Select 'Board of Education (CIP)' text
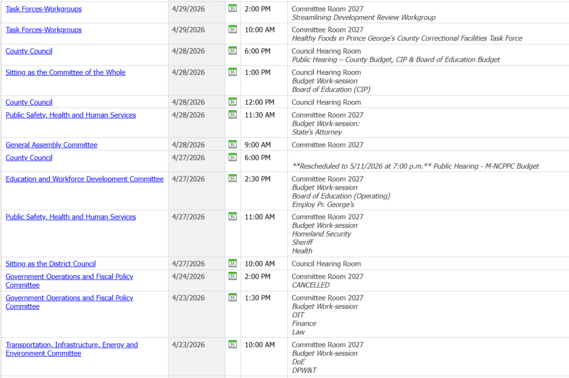 click(x=331, y=89)
